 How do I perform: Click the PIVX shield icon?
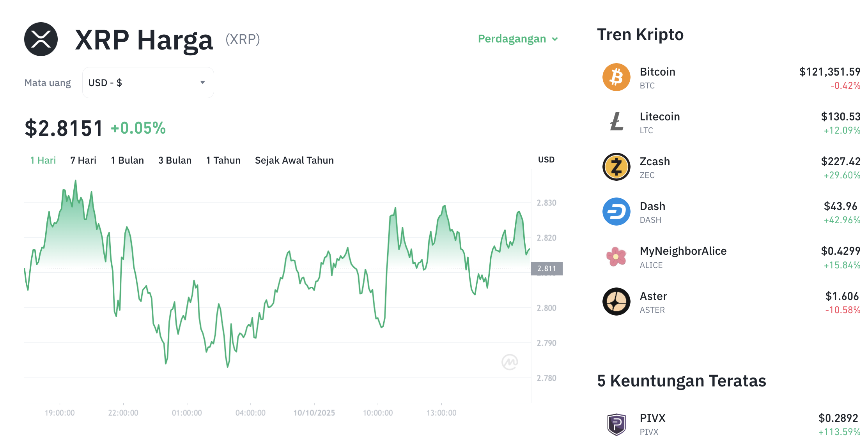[616, 424]
